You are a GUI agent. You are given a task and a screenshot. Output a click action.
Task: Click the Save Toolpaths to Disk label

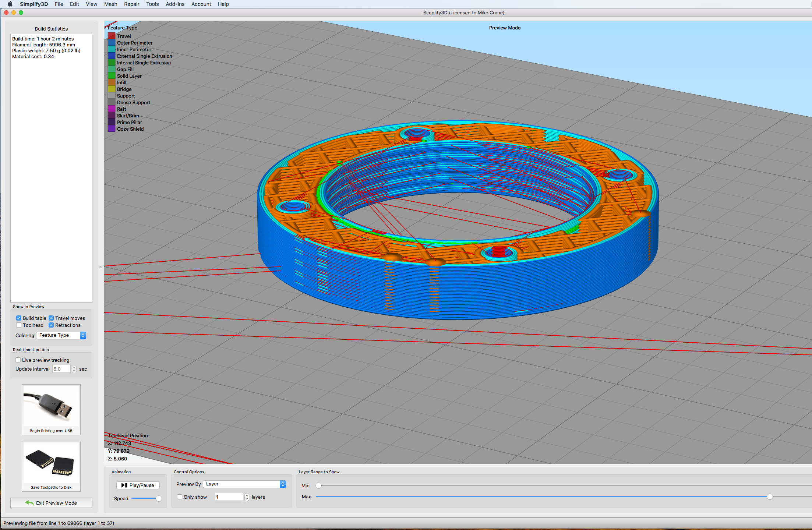click(51, 487)
